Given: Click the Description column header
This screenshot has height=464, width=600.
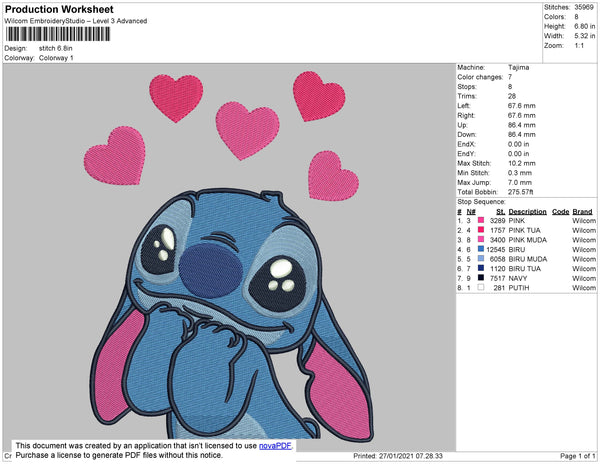Looking at the screenshot, I should tap(527, 212).
